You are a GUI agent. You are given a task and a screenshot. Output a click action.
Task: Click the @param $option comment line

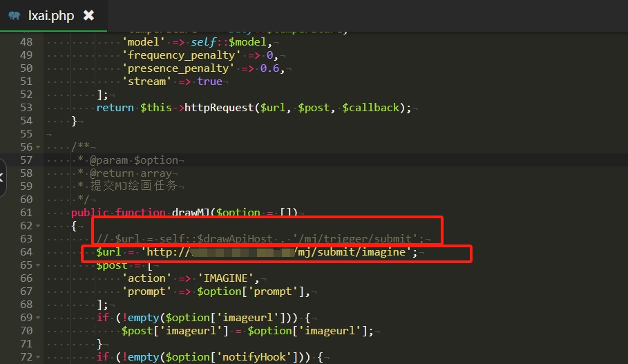pyautogui.click(x=133, y=160)
